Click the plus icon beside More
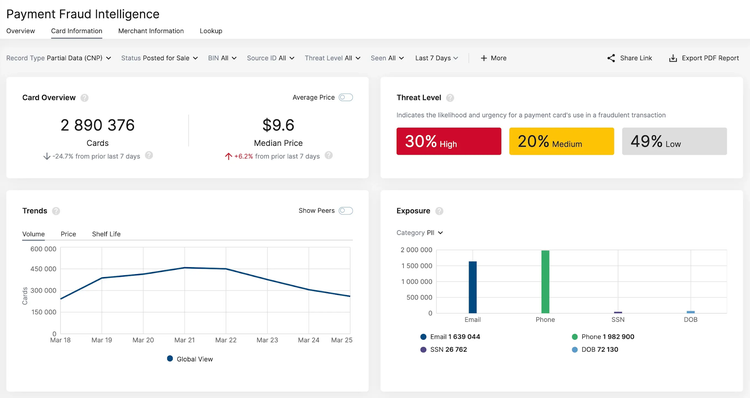The image size is (750, 398). click(484, 58)
